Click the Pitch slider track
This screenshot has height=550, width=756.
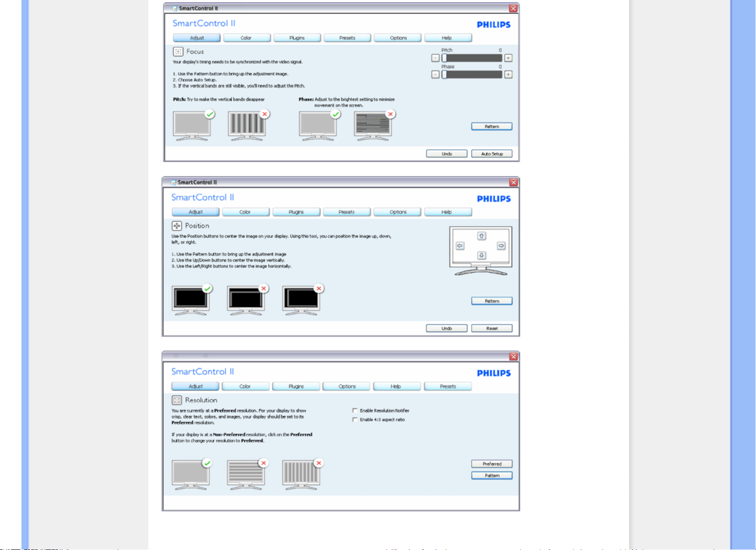(x=472, y=58)
